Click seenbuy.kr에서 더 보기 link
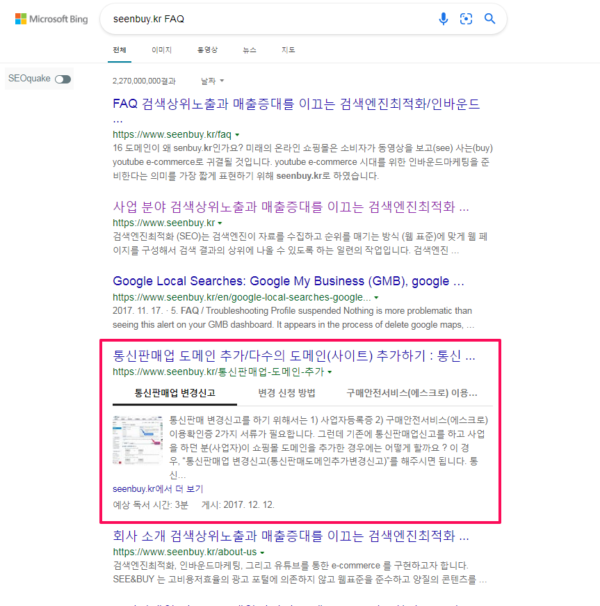This screenshot has height=606, width=600. point(158,489)
